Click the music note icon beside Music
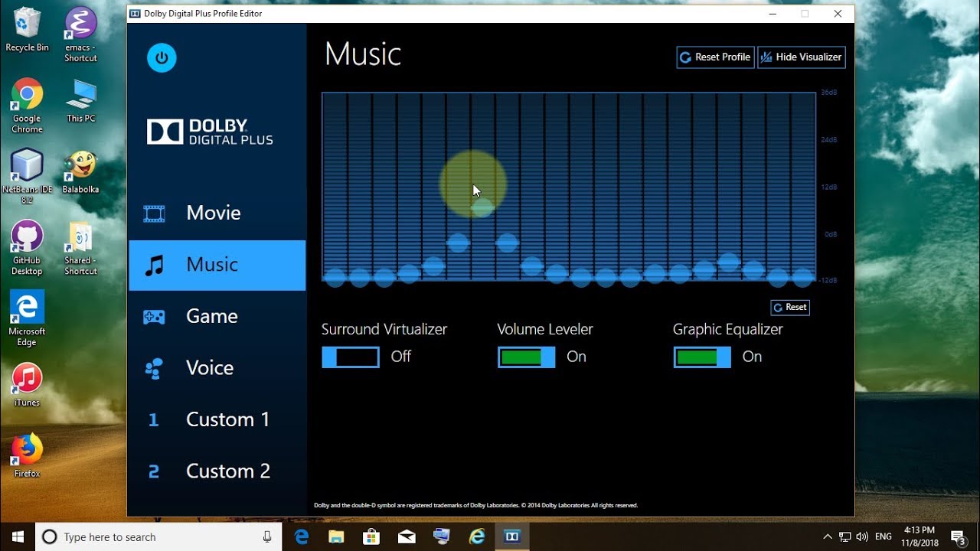This screenshot has height=551, width=980. tap(155, 265)
